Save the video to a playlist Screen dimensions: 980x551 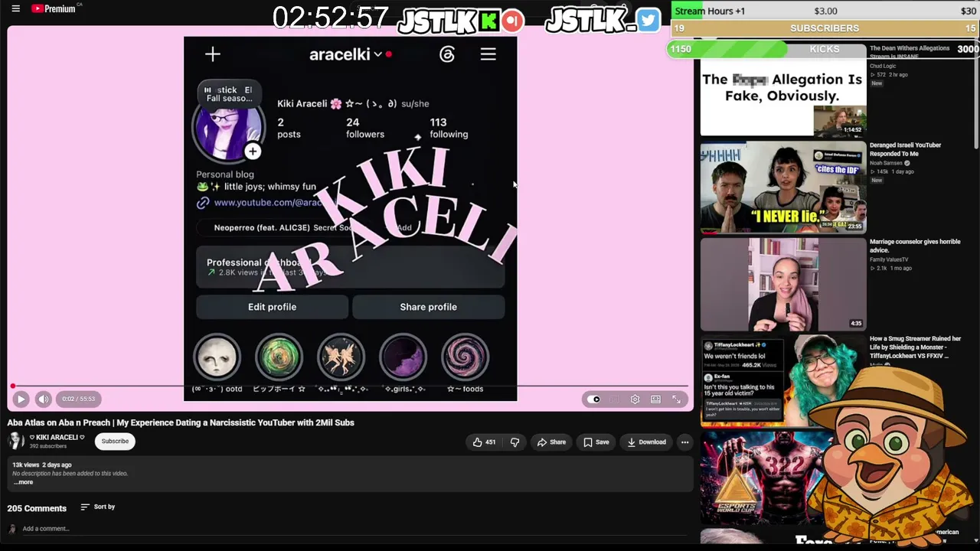click(596, 442)
